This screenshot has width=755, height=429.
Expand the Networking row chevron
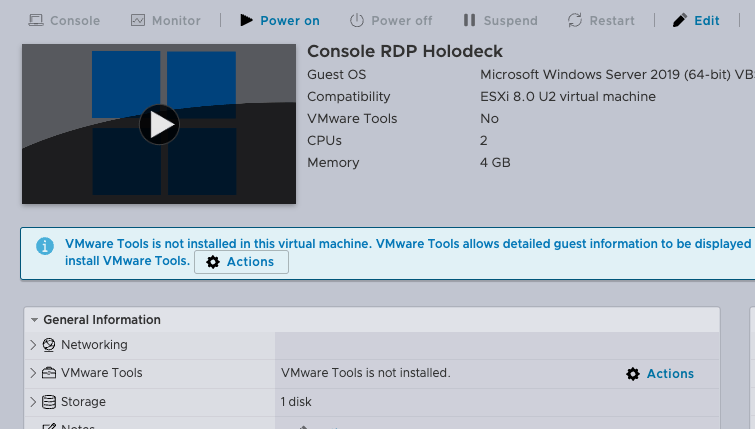[x=34, y=345]
